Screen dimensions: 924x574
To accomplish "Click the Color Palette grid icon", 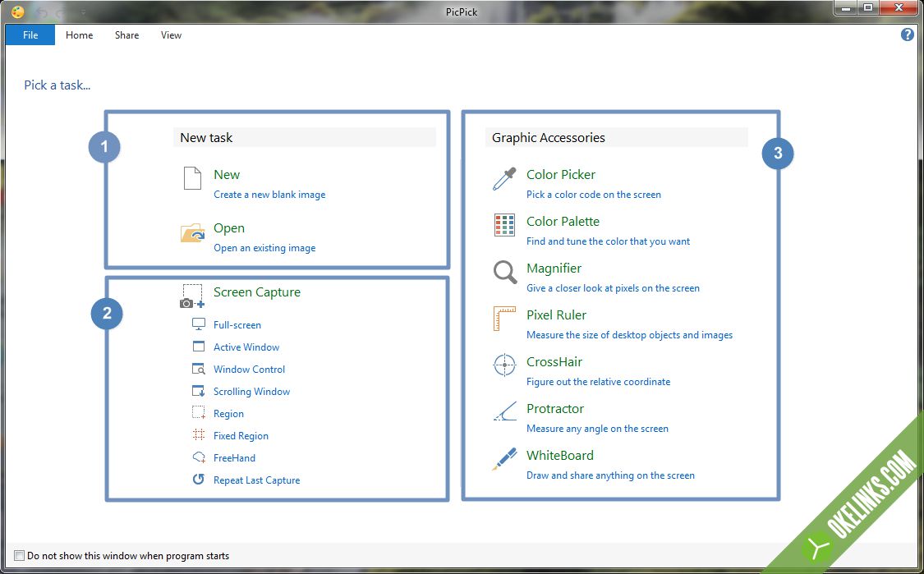I will 504,225.
